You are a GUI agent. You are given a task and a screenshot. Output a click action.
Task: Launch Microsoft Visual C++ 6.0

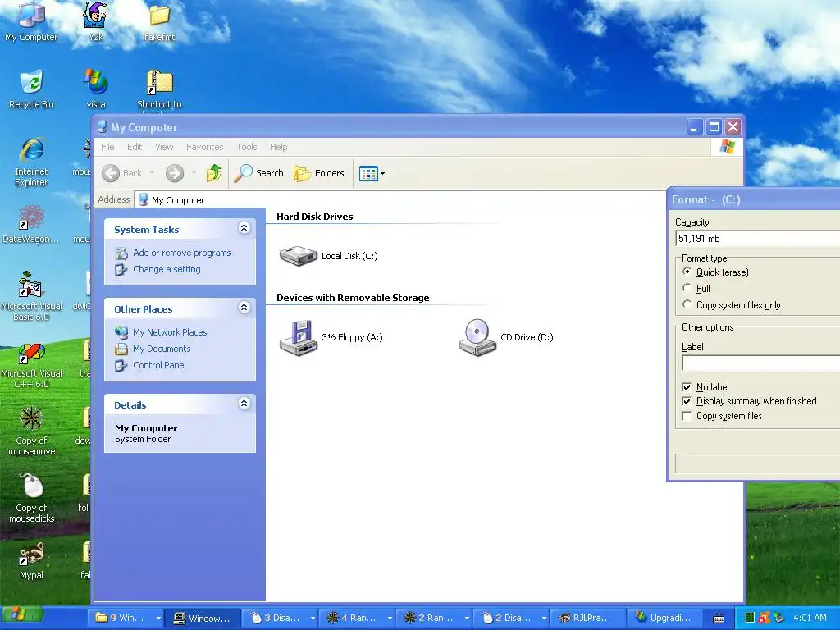(x=31, y=365)
